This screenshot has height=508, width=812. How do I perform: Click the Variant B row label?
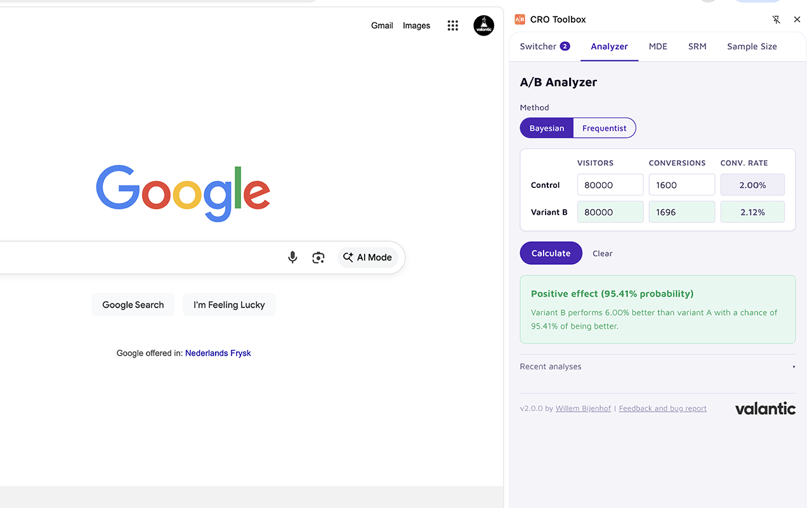point(549,212)
